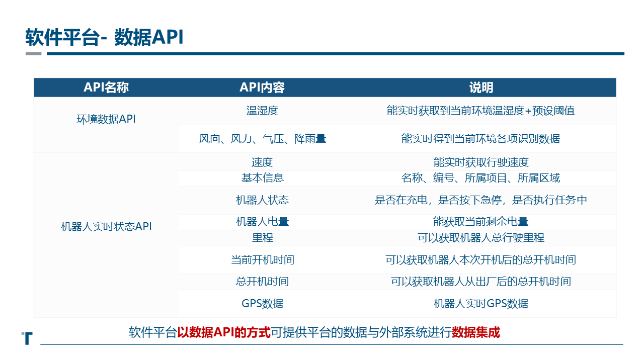Select the 机器人状态 cell
The image size is (644, 362).
(262, 200)
